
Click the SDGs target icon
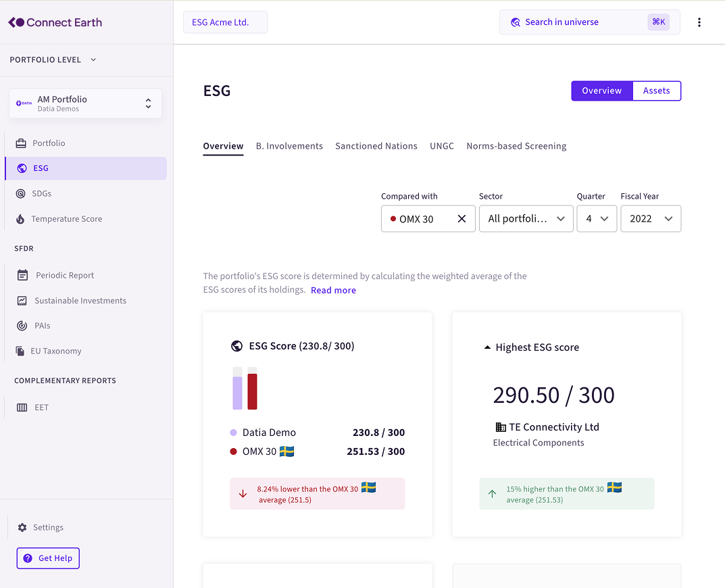coord(21,194)
